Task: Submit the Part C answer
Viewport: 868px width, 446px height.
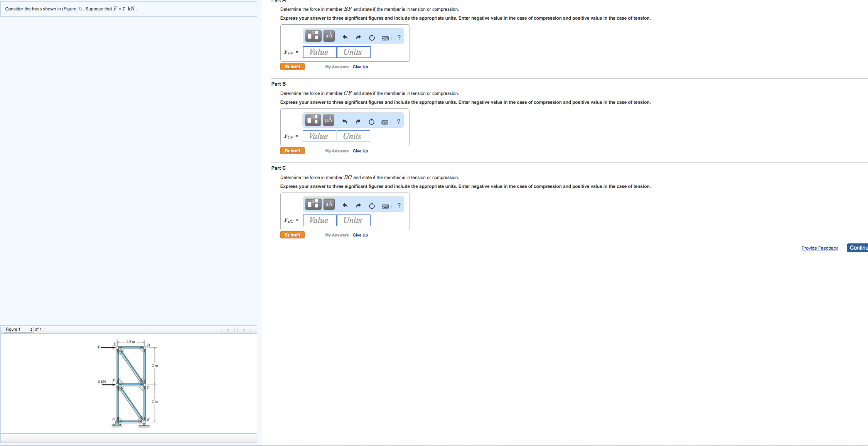Action: tap(292, 235)
